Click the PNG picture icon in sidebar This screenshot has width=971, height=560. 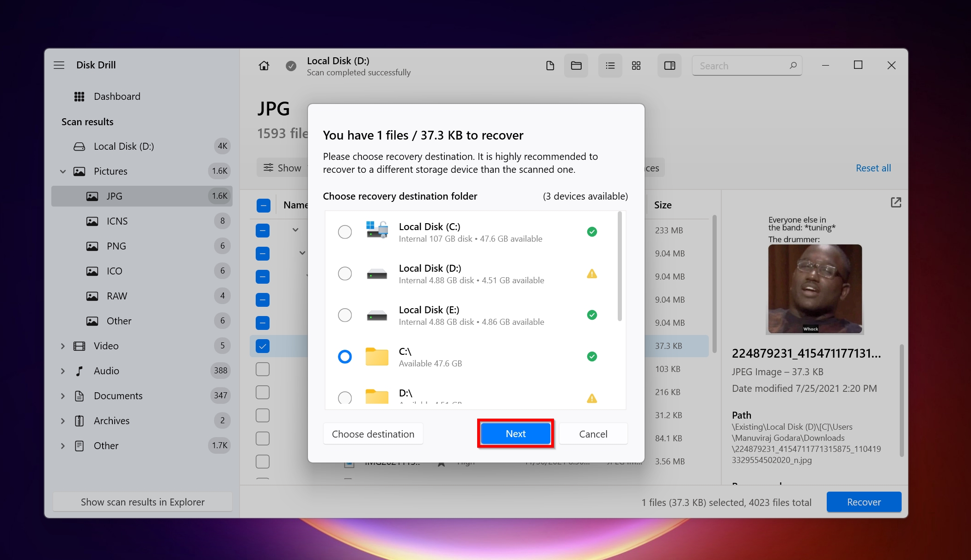[x=92, y=246]
